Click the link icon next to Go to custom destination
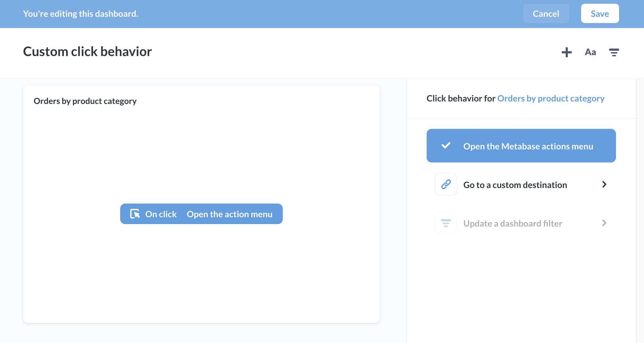 tap(446, 184)
